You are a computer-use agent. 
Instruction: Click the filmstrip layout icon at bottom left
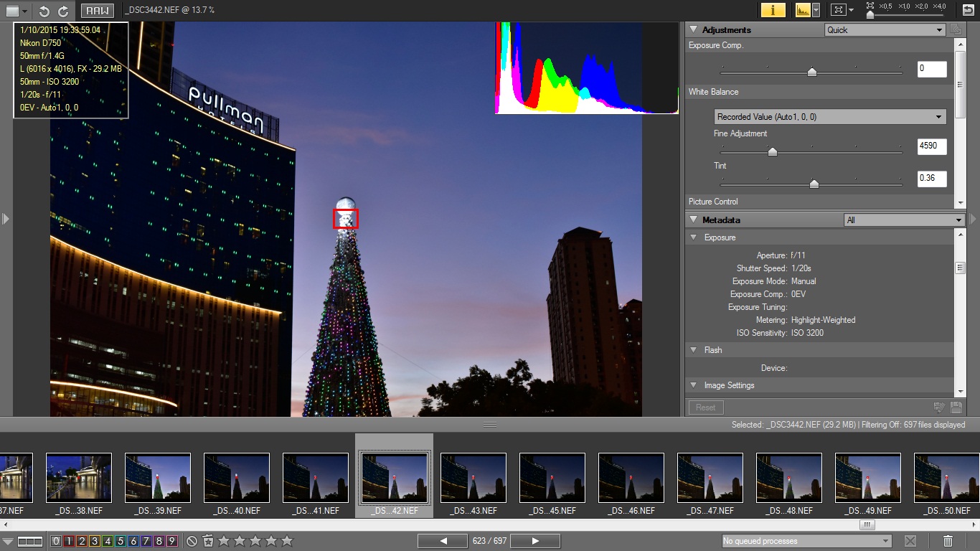coord(30,542)
